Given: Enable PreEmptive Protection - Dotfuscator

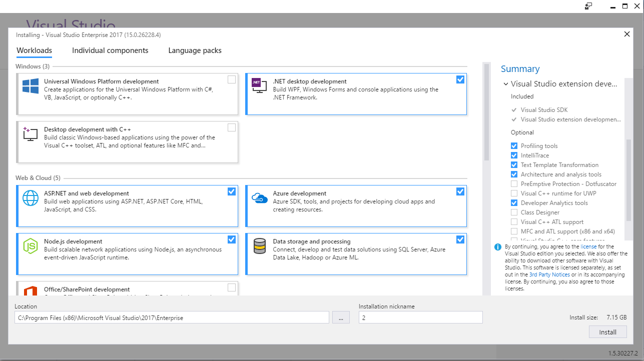Looking at the screenshot, I should pos(514,184).
